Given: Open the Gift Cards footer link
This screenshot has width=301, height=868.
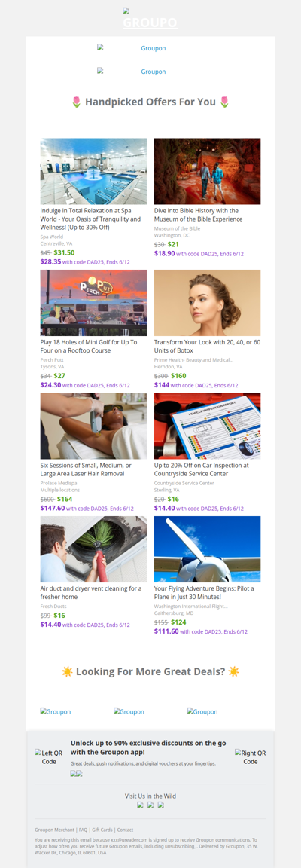Looking at the screenshot, I should [x=102, y=830].
